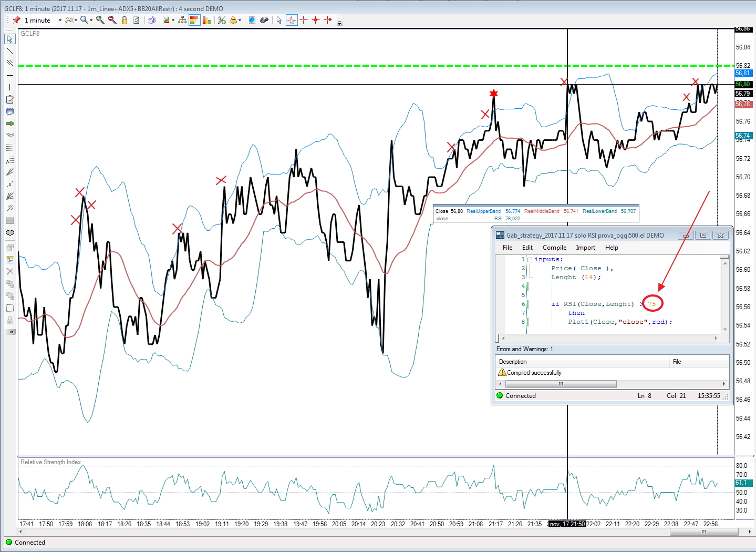Expand the drawing sidebar bottom arrow

(x=12, y=332)
